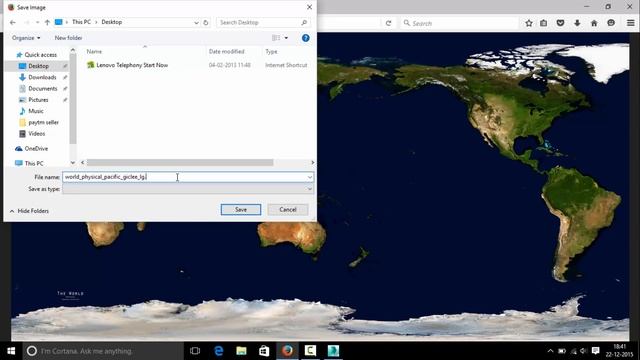Click Cortana search box

(x=103, y=351)
